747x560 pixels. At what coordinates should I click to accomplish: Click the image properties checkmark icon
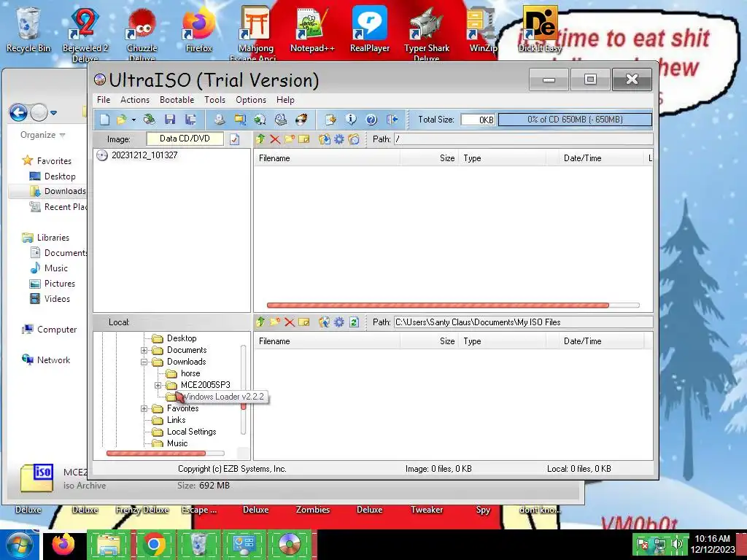point(234,139)
